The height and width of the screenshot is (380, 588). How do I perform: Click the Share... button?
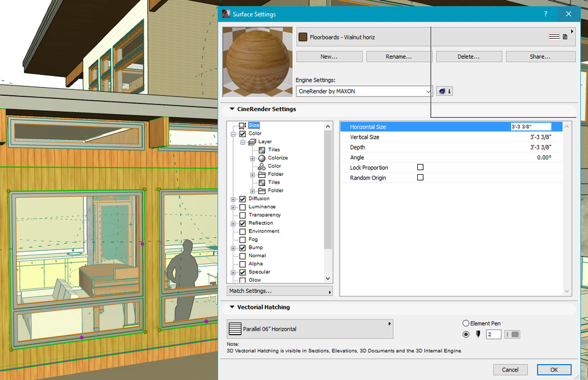[x=540, y=56]
